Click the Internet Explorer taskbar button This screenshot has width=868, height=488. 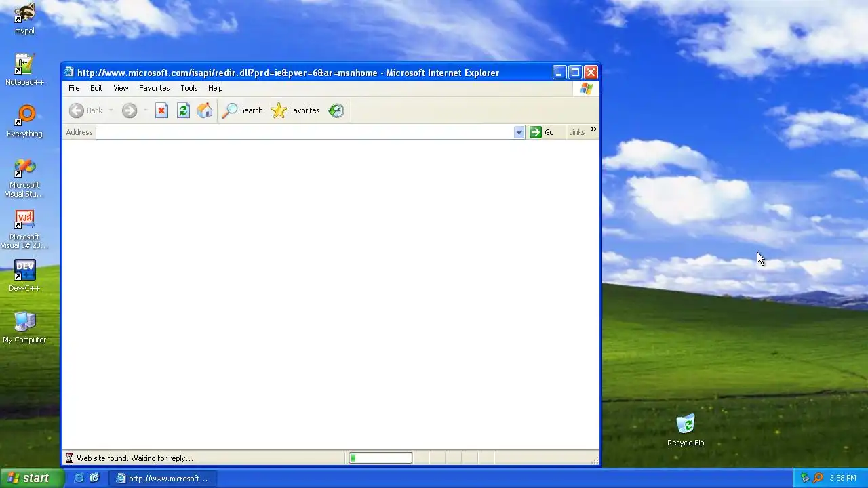[163, 478]
